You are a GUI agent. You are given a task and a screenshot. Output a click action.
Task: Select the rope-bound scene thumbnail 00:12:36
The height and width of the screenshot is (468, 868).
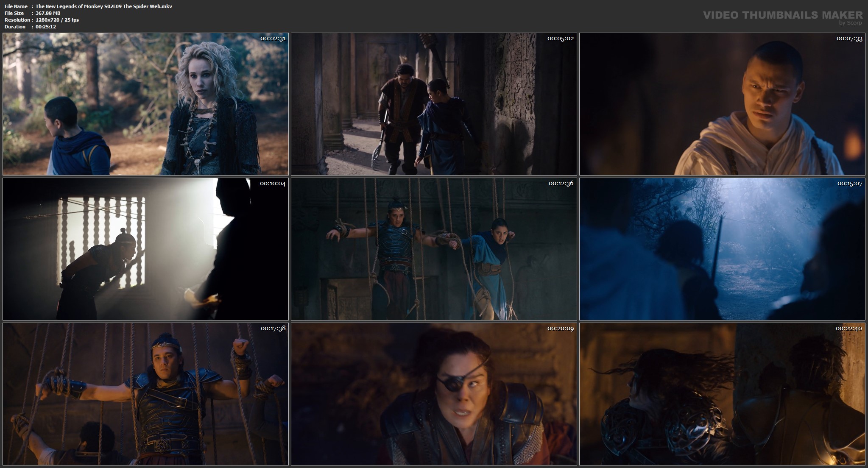(x=434, y=249)
